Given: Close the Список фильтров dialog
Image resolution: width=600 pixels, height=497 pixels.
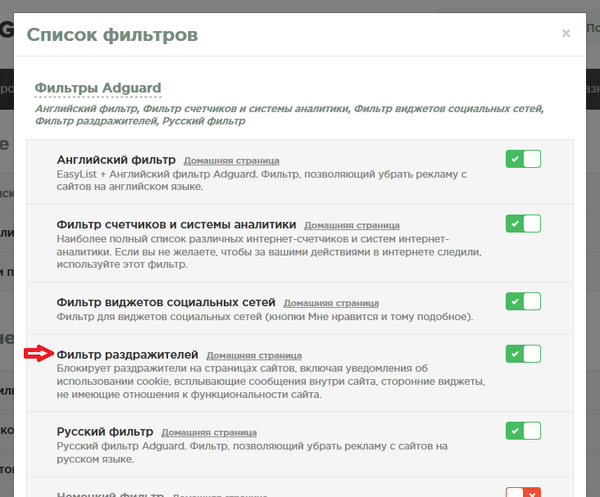Looking at the screenshot, I should pyautogui.click(x=566, y=34).
